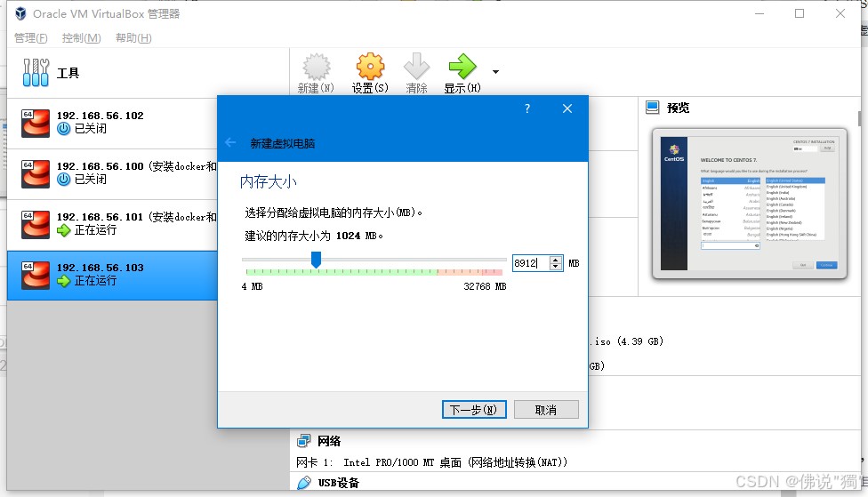
Task: Click the Show (显示) green arrow icon
Action: point(462,67)
